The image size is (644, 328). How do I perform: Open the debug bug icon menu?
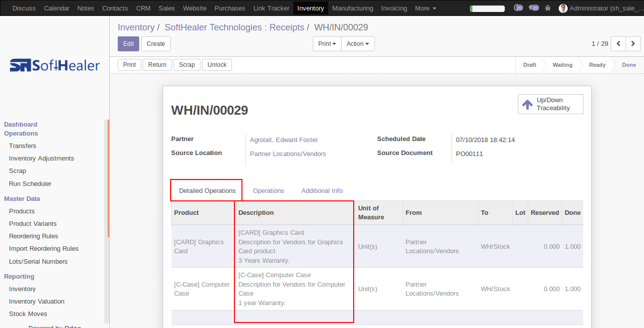pos(548,8)
